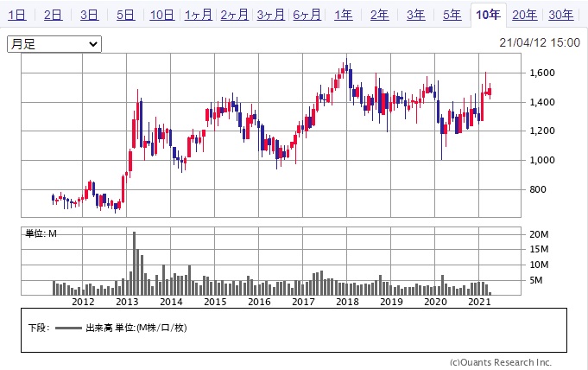Open the 5年 chart view
This screenshot has height=370, width=588.
click(452, 15)
